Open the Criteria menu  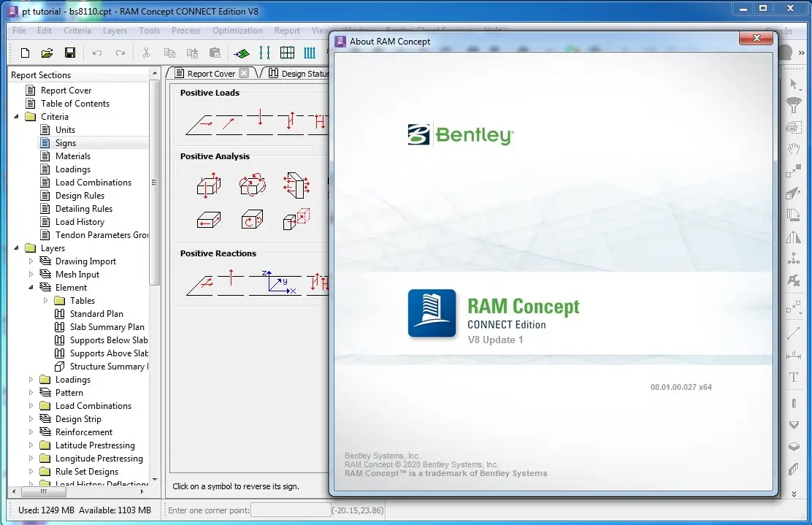click(x=77, y=31)
